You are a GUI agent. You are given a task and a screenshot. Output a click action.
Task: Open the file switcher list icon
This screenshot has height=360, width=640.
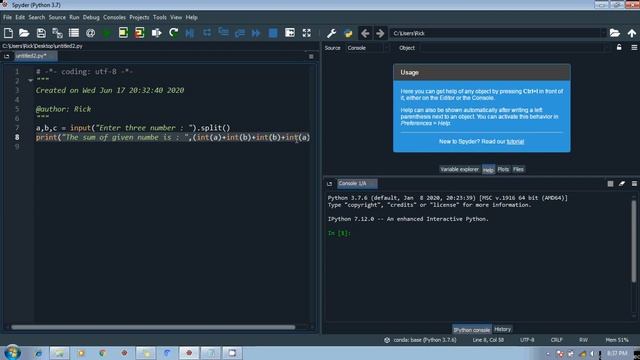74,33
